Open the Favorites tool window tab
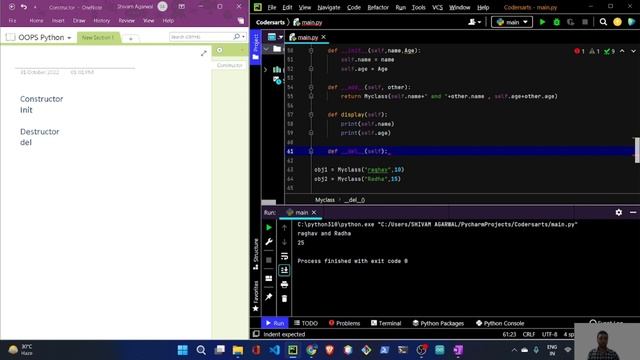 pyautogui.click(x=256, y=296)
